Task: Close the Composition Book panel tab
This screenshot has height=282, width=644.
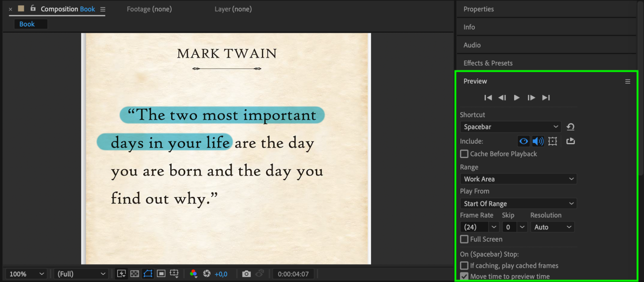Action: (x=11, y=9)
